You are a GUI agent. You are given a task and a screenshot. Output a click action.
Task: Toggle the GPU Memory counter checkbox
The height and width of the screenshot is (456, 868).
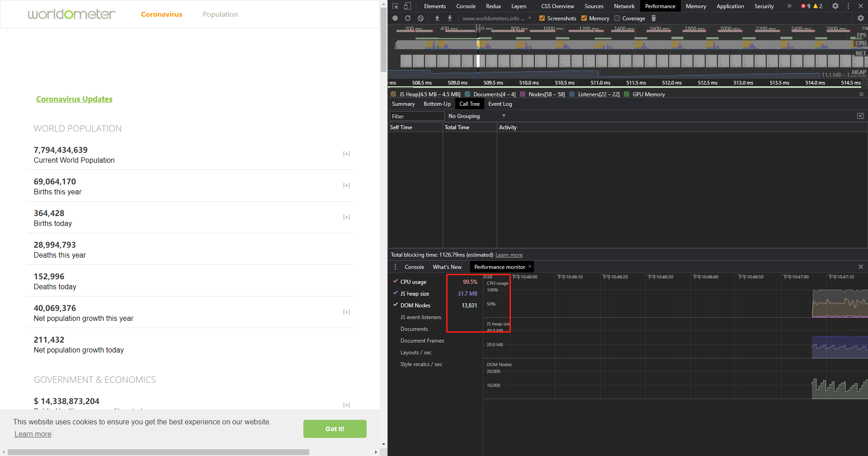click(x=627, y=94)
